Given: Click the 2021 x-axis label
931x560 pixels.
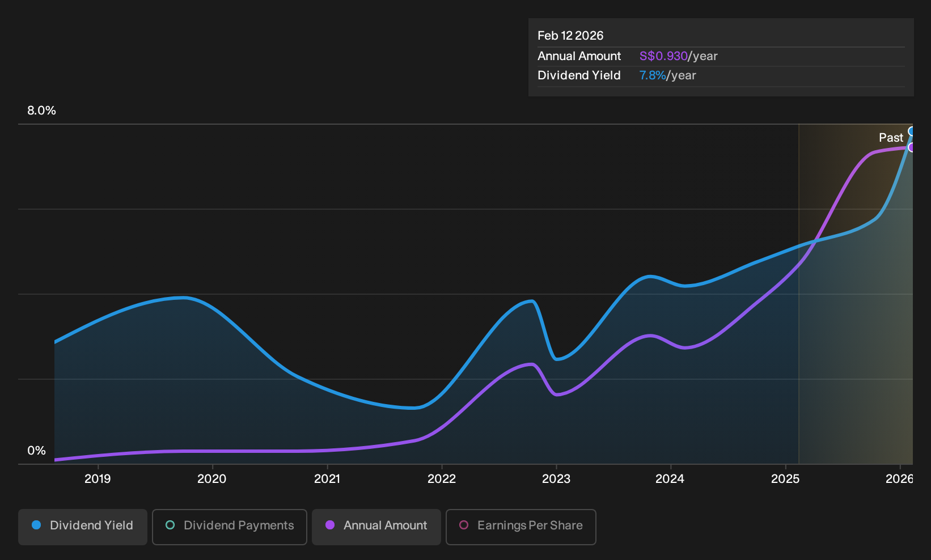Looking at the screenshot, I should coord(327,479).
